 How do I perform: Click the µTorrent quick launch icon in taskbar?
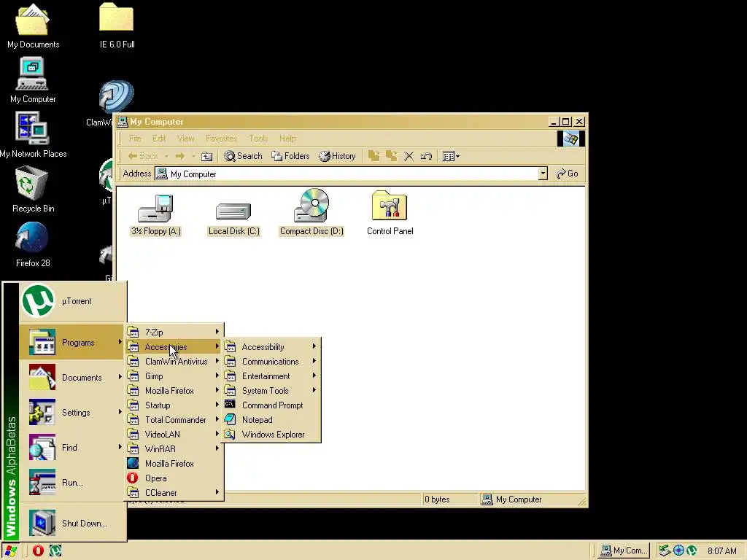[55, 551]
